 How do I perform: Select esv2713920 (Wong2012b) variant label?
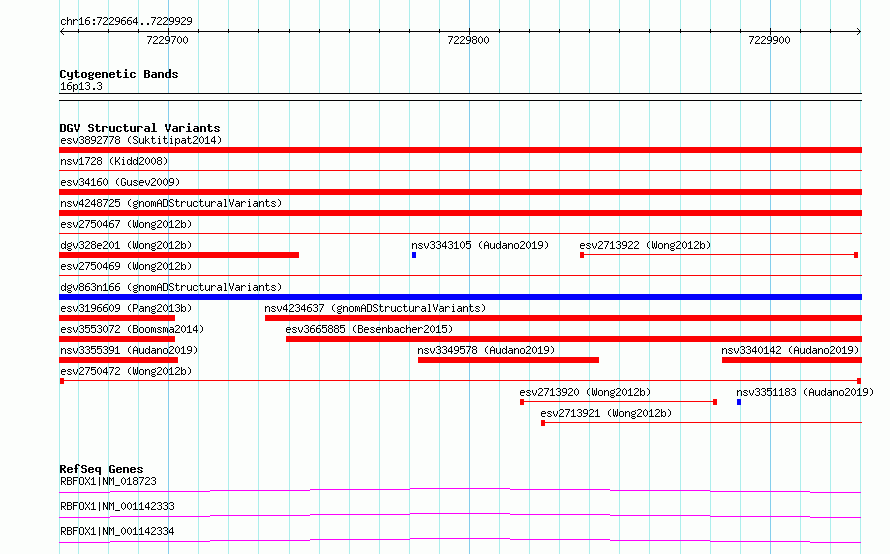pos(585,392)
